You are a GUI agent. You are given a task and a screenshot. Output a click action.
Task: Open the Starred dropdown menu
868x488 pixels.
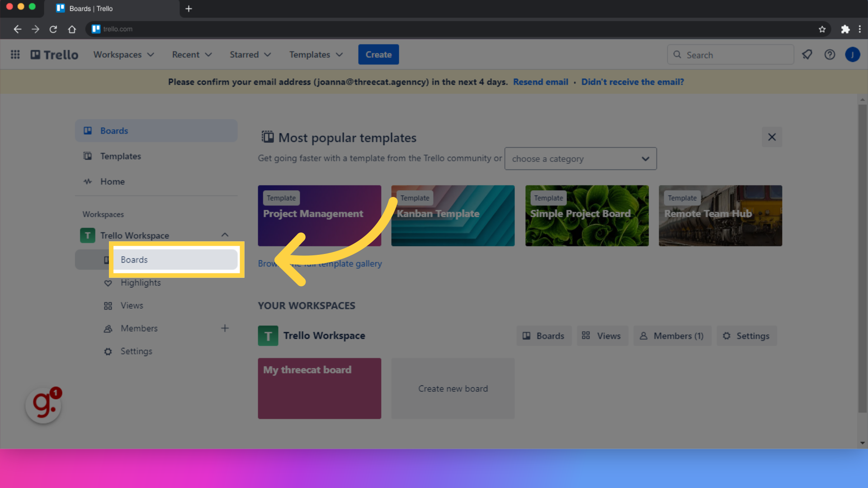click(250, 55)
